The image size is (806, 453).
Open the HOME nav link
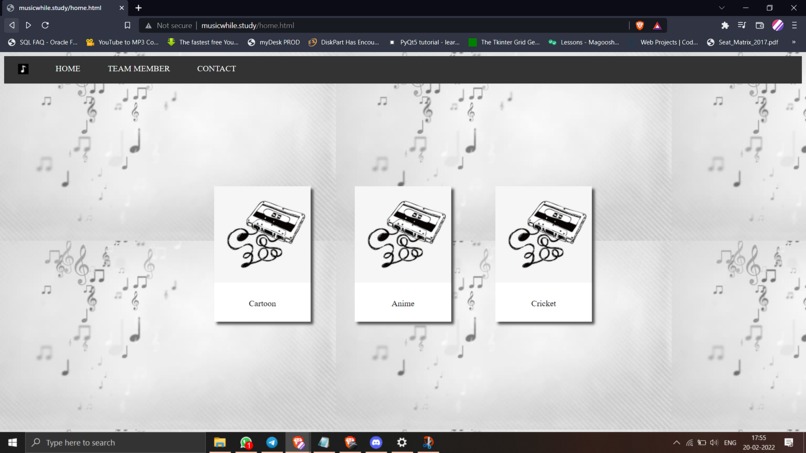68,68
